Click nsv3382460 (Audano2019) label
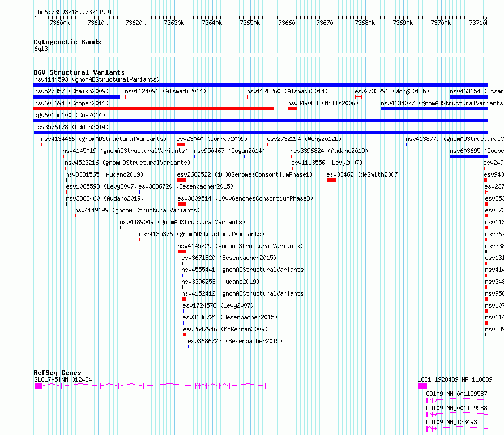 (105, 198)
